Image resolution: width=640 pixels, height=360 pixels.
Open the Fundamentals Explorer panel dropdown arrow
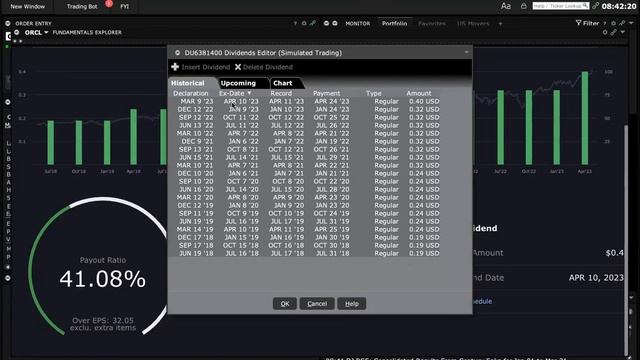622,32
